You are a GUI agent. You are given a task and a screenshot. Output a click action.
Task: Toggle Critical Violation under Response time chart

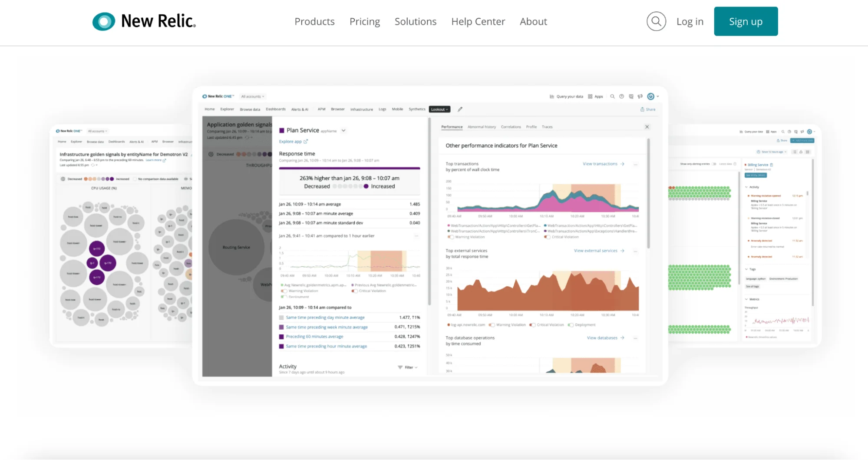tap(354, 291)
